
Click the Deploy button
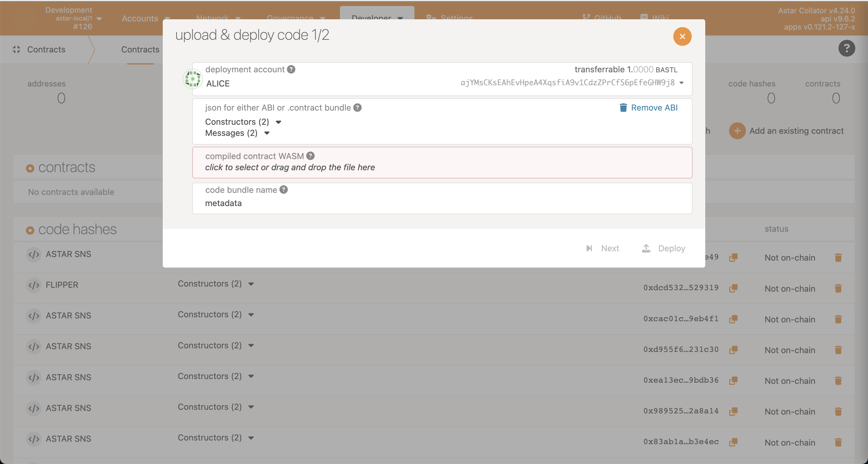663,249
